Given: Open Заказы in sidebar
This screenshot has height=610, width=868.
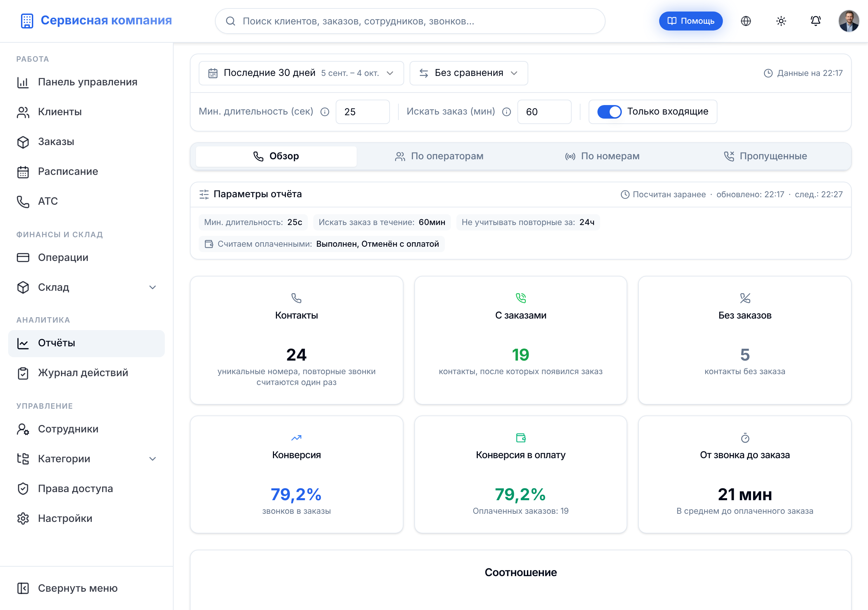Looking at the screenshot, I should [86, 142].
